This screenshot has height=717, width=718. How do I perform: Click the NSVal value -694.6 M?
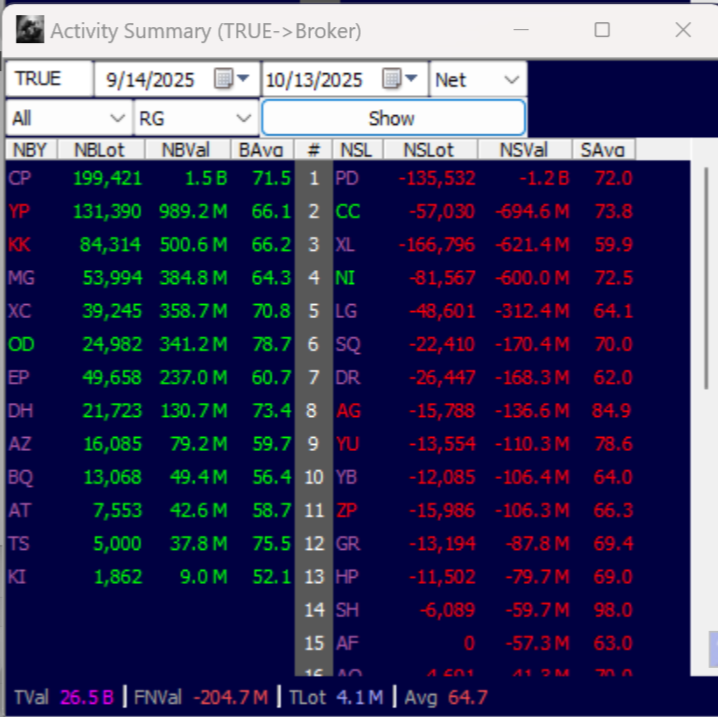coord(532,211)
